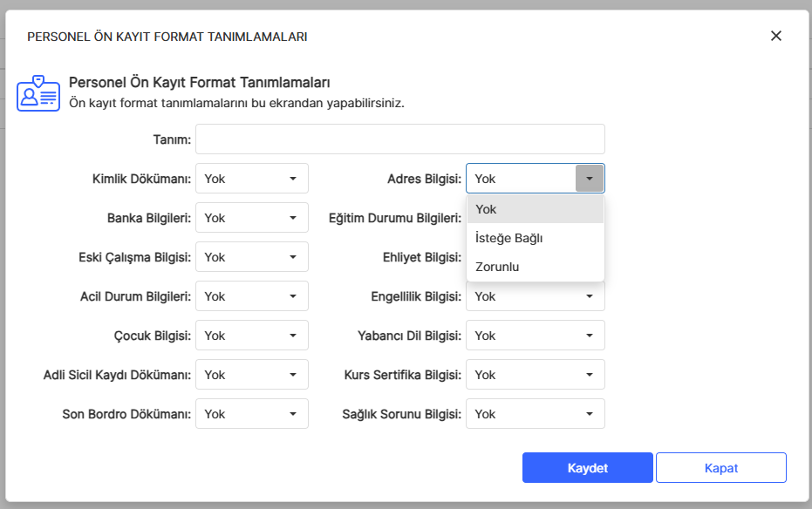This screenshot has width=812, height=509.
Task: Choose İsteğe Bağlı from the dropdown list
Action: 535,238
